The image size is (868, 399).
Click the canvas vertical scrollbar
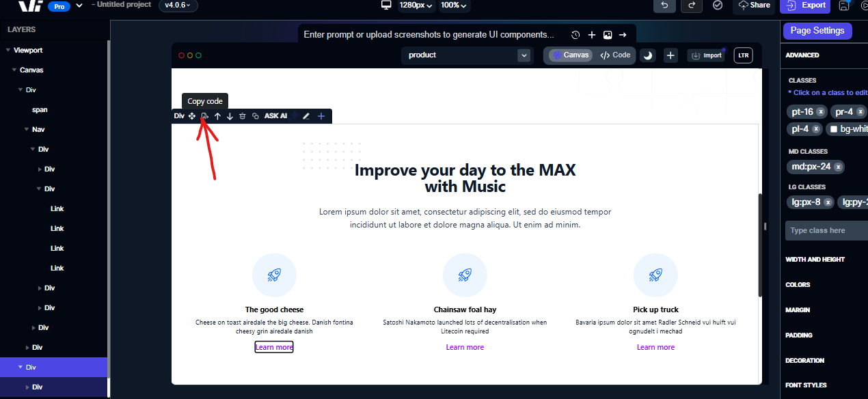[760, 245]
